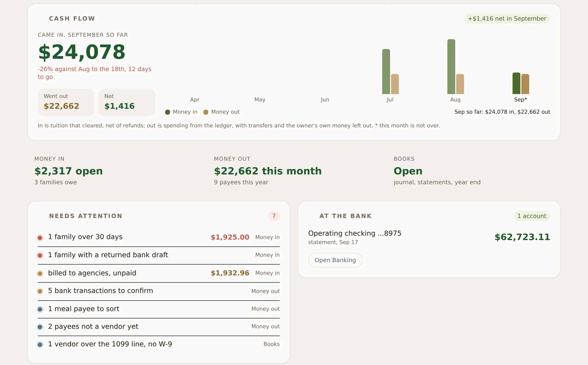Image resolution: width=588 pixels, height=365 pixels.
Task: Select the 'Went out $22,662' stat card
Action: tap(66, 102)
